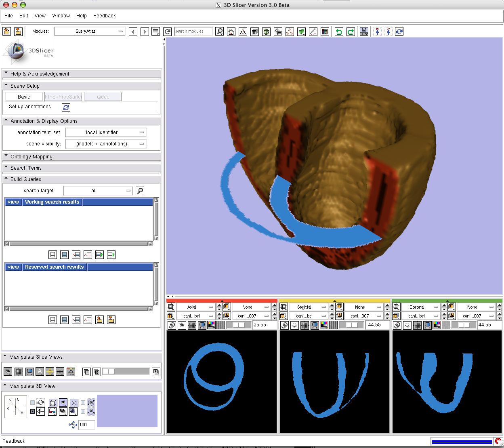Click the Basic button in Scene Setup

click(24, 97)
